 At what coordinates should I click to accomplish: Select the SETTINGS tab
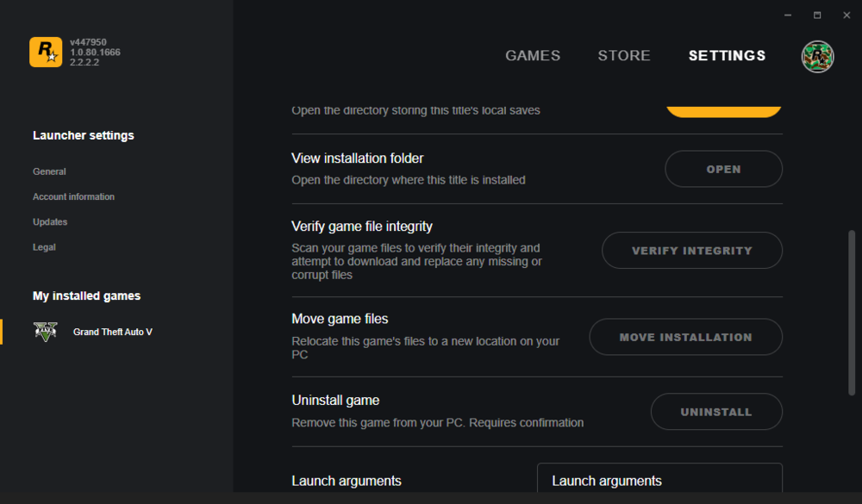(x=727, y=55)
